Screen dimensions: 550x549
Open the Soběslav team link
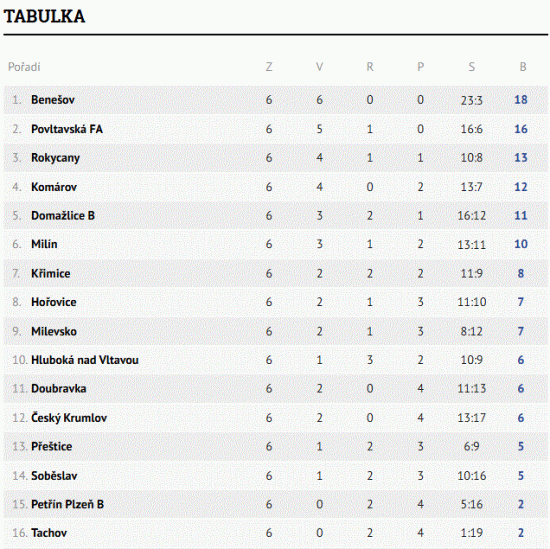tap(54, 476)
